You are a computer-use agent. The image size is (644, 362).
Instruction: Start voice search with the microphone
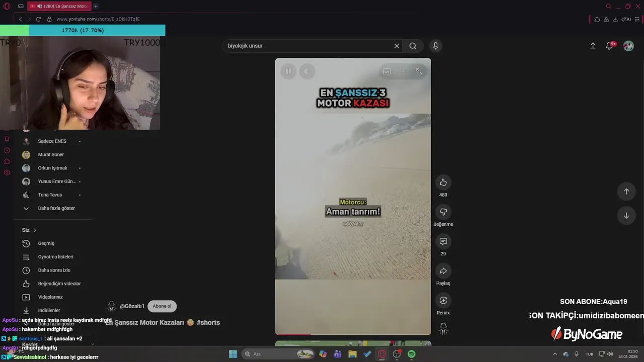436,46
